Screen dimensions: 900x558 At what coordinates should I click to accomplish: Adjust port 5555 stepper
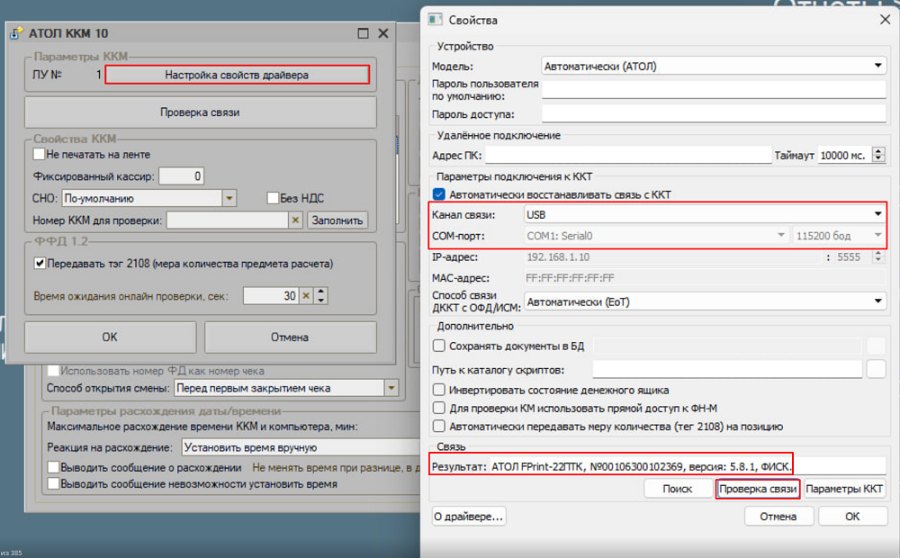pyautogui.click(x=878, y=257)
